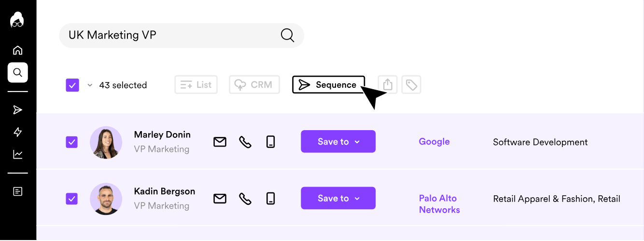Open the Search icon in sidebar
Image resolution: width=644 pixels, height=241 pixels.
click(x=18, y=73)
